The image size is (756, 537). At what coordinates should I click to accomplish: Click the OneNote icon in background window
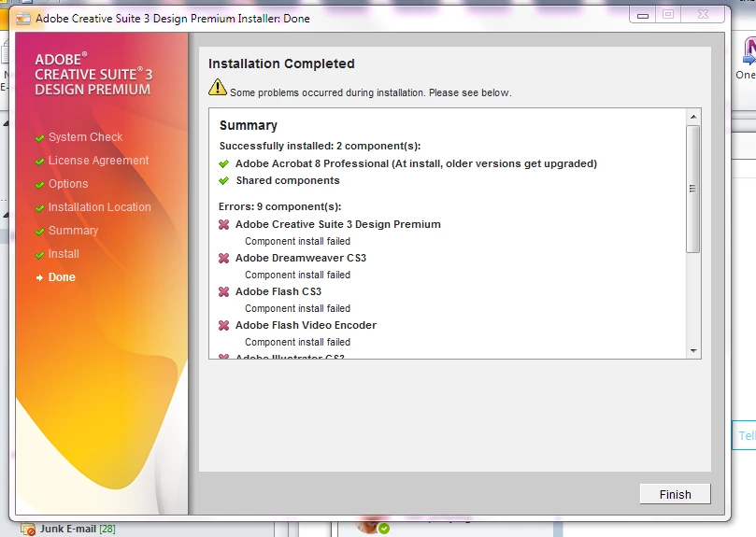(x=749, y=51)
